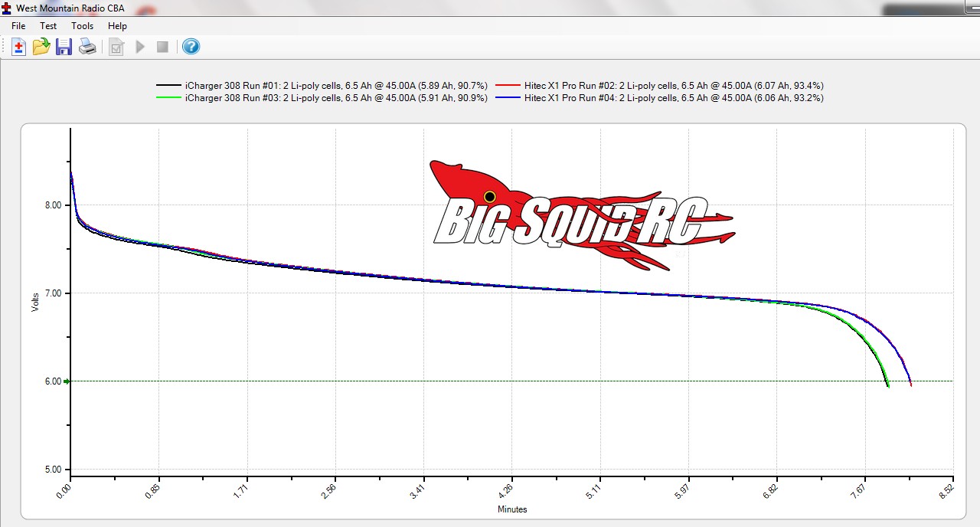Viewport: 980px width, 527px height.
Task: Click the Minutes axis title
Action: point(512,509)
